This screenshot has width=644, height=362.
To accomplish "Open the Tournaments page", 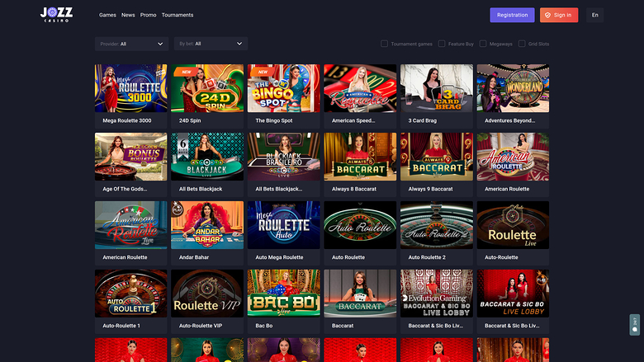I will (178, 15).
